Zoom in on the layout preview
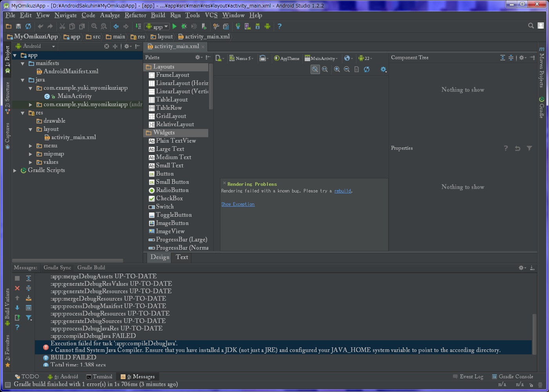The height and width of the screenshot is (392, 549). (x=337, y=69)
